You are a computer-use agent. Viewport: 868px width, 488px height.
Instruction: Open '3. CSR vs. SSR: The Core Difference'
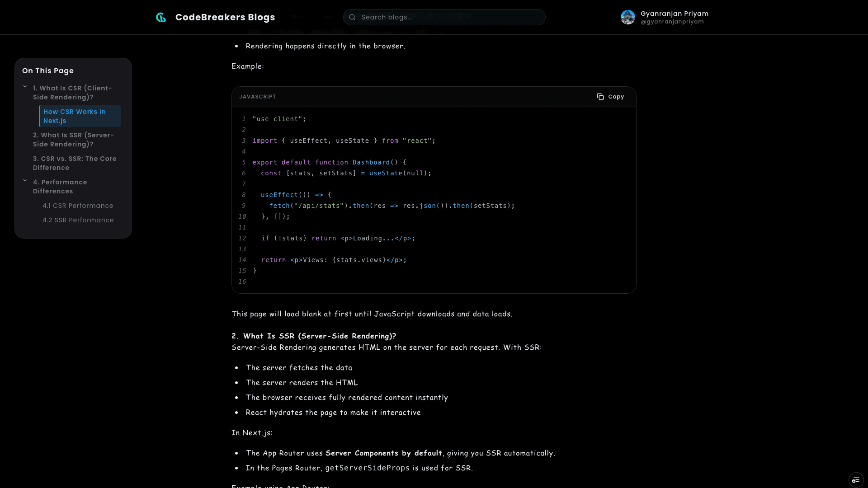[75, 163]
